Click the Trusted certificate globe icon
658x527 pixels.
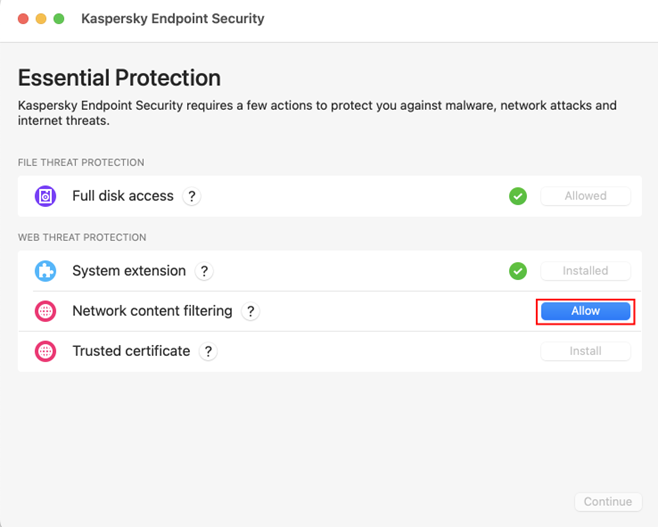click(46, 351)
